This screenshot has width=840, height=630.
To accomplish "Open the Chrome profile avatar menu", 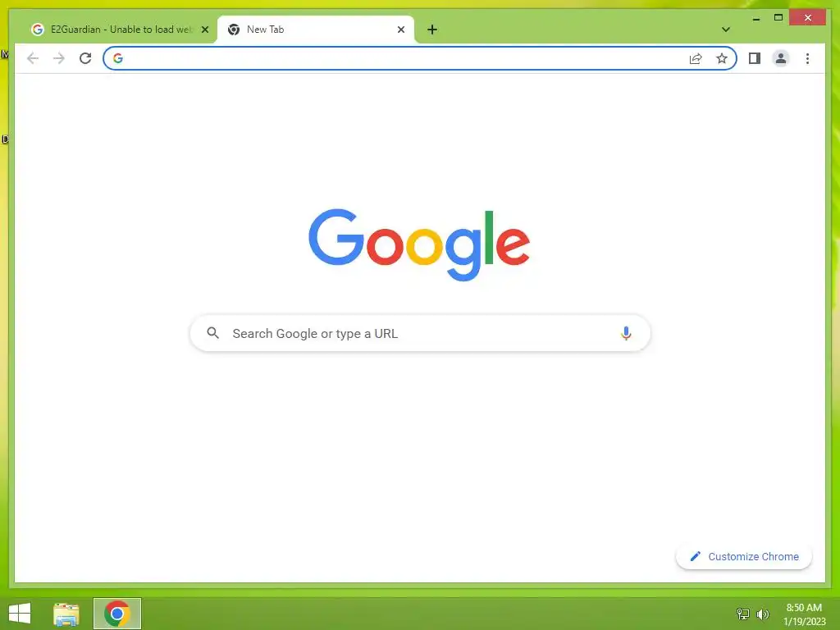I will click(x=781, y=58).
